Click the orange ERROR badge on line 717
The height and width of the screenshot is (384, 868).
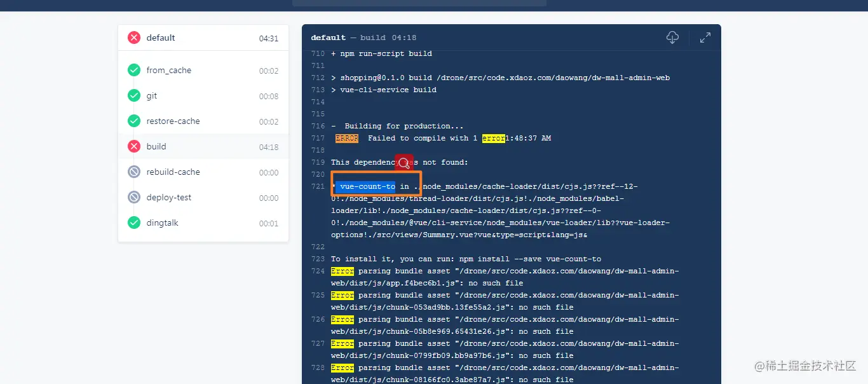click(347, 138)
